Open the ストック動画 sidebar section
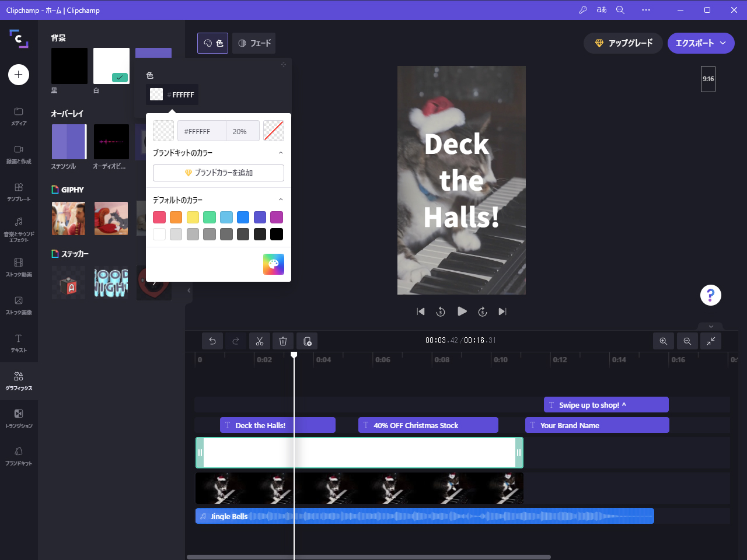Screen dimensions: 747x560 (19, 268)
